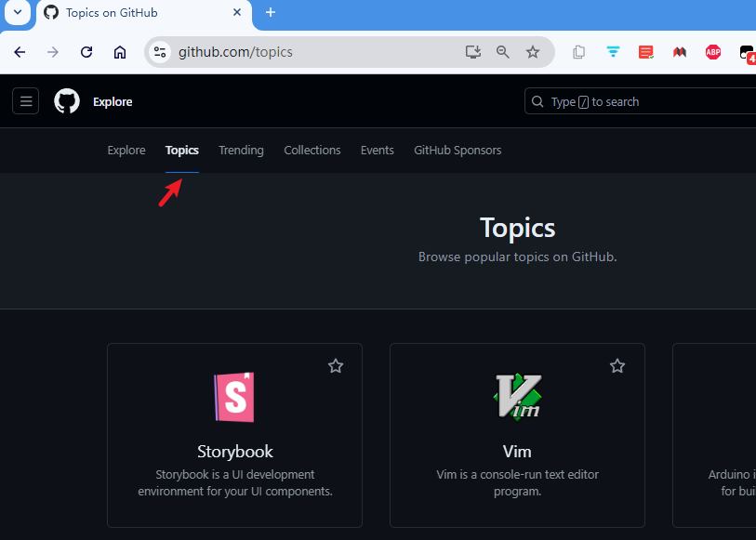
Task: Click the GitHub octocat logo
Action: (x=66, y=101)
